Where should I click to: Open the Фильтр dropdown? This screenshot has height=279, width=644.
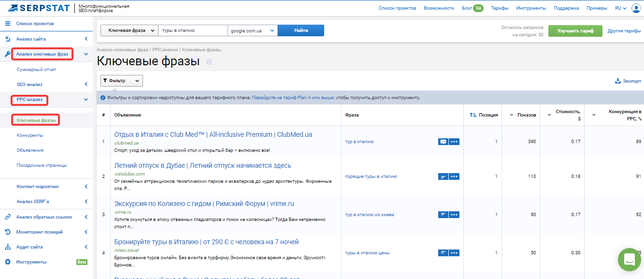click(122, 81)
